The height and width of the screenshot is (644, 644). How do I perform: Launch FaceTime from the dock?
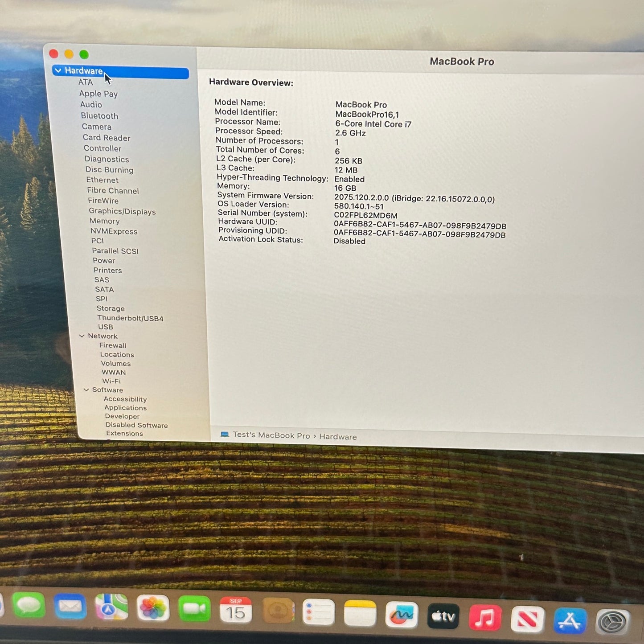coord(194,609)
